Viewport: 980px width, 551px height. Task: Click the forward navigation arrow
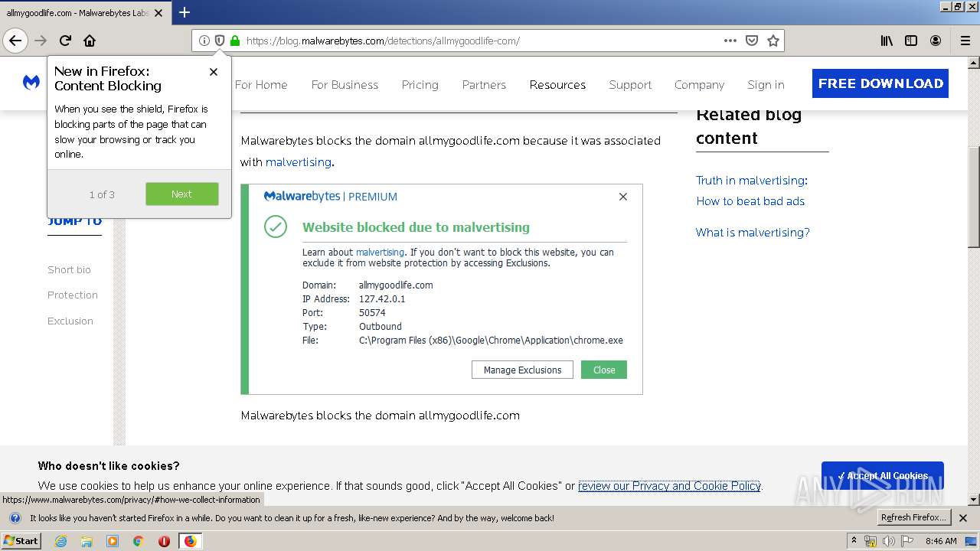coord(41,41)
